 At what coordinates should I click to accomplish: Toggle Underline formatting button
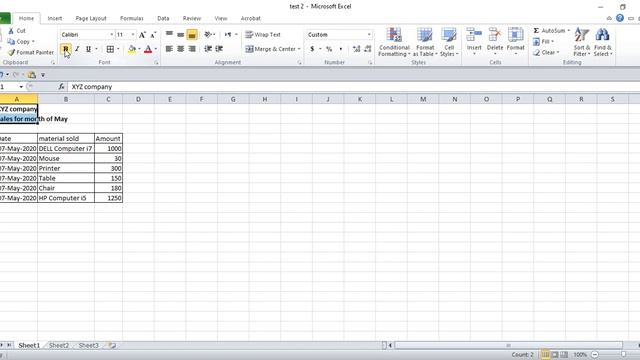pos(88,49)
